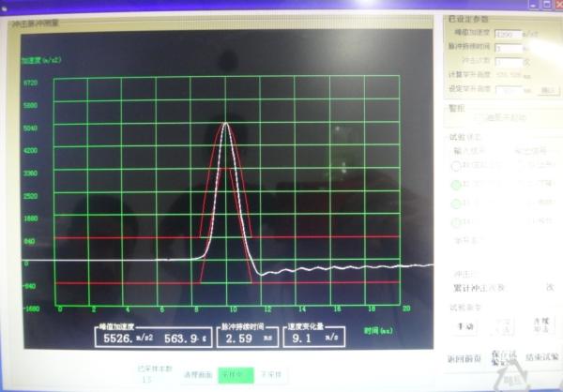The width and height of the screenshot is (563, 392).
Task: Click the window maximize button in title bar
Action: [547, 5]
